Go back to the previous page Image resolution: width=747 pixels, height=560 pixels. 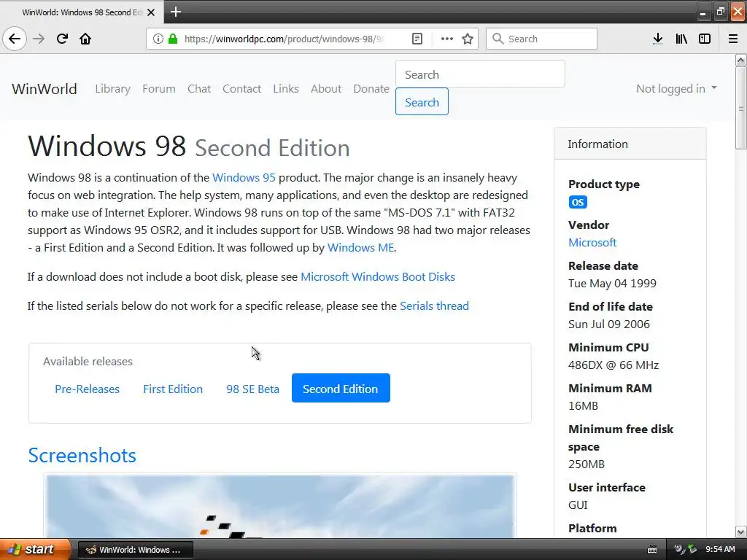(15, 39)
